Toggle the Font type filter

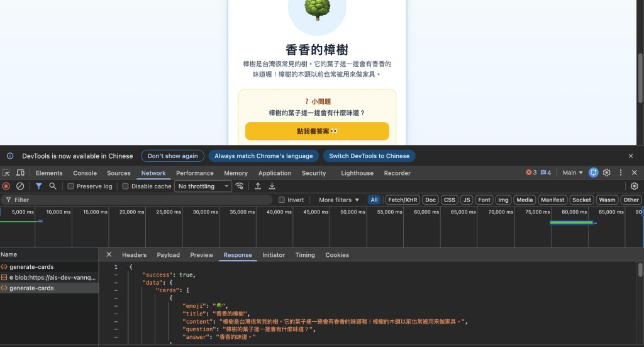click(x=484, y=200)
